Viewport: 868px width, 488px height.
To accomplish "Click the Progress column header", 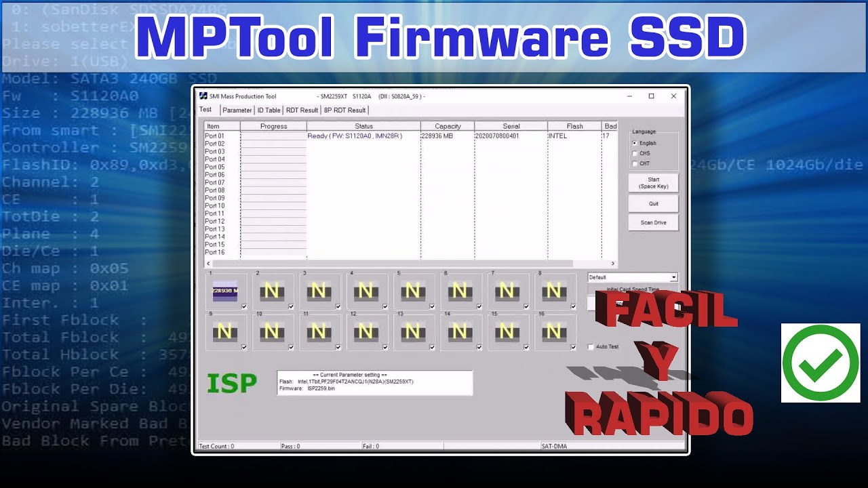I will point(273,126).
